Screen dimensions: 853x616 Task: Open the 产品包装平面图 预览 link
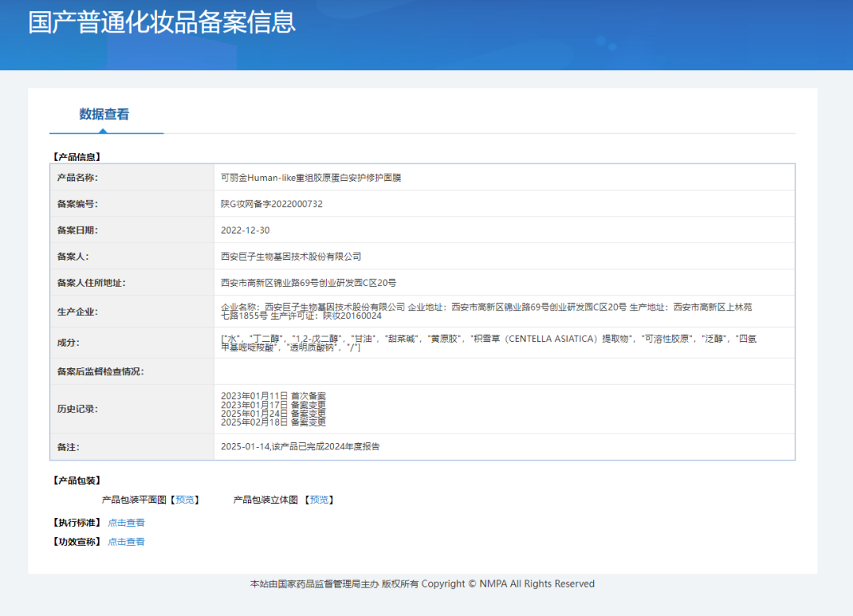coord(185,499)
